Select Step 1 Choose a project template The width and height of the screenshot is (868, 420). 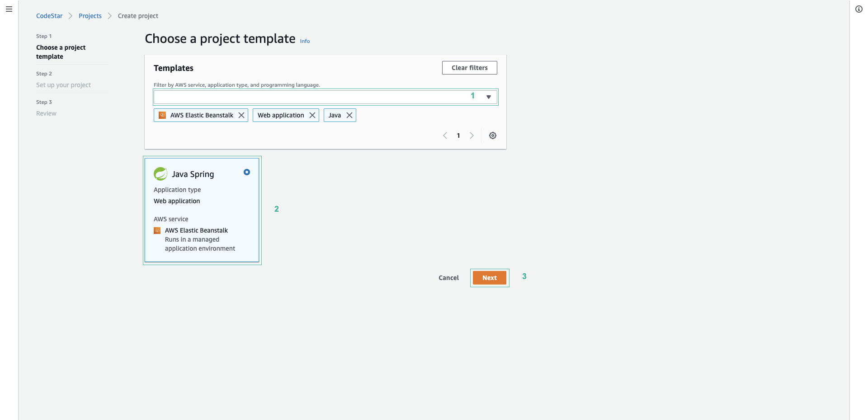(x=61, y=52)
